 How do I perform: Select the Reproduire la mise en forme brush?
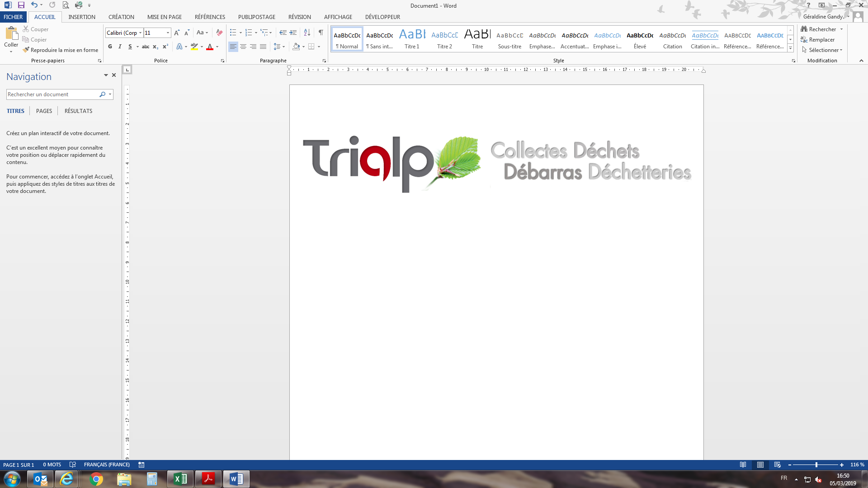click(x=60, y=50)
